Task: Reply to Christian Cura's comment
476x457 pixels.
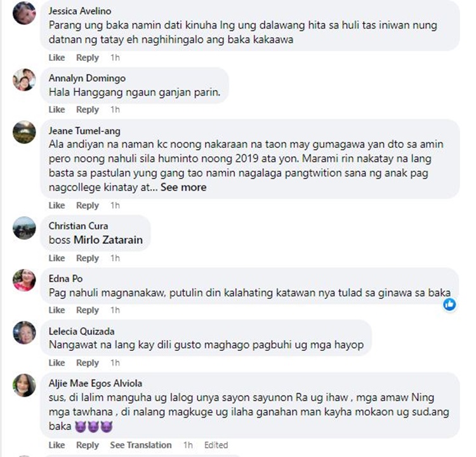Action: [88, 258]
